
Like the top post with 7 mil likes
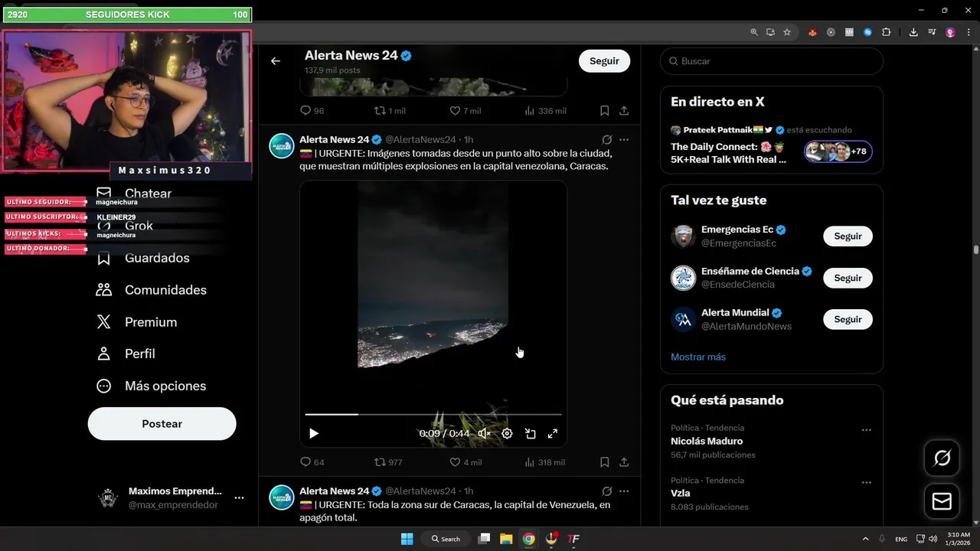click(465, 111)
